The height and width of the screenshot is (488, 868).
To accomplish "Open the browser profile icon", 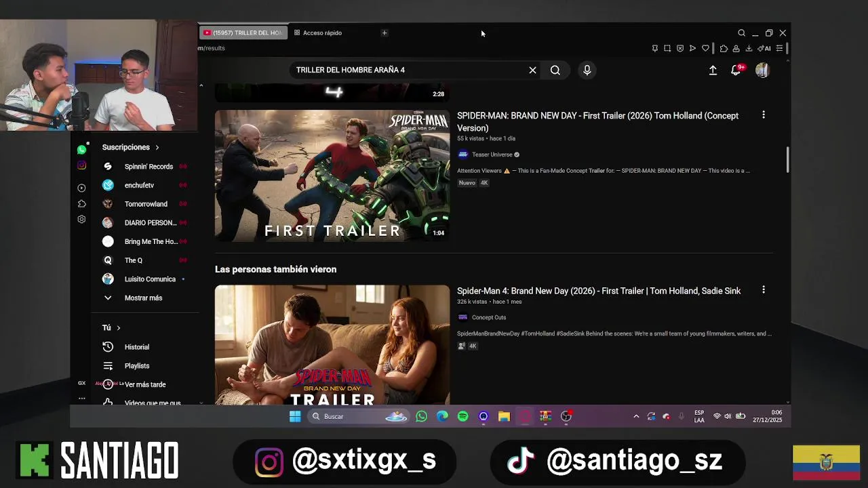I will pos(736,48).
